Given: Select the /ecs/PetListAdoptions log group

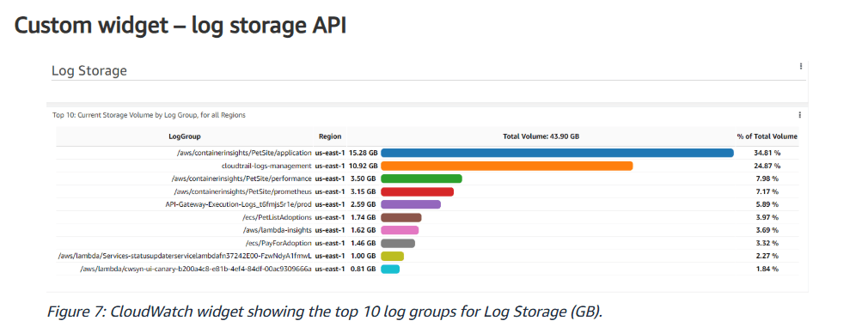Looking at the screenshot, I should pyautogui.click(x=278, y=217).
